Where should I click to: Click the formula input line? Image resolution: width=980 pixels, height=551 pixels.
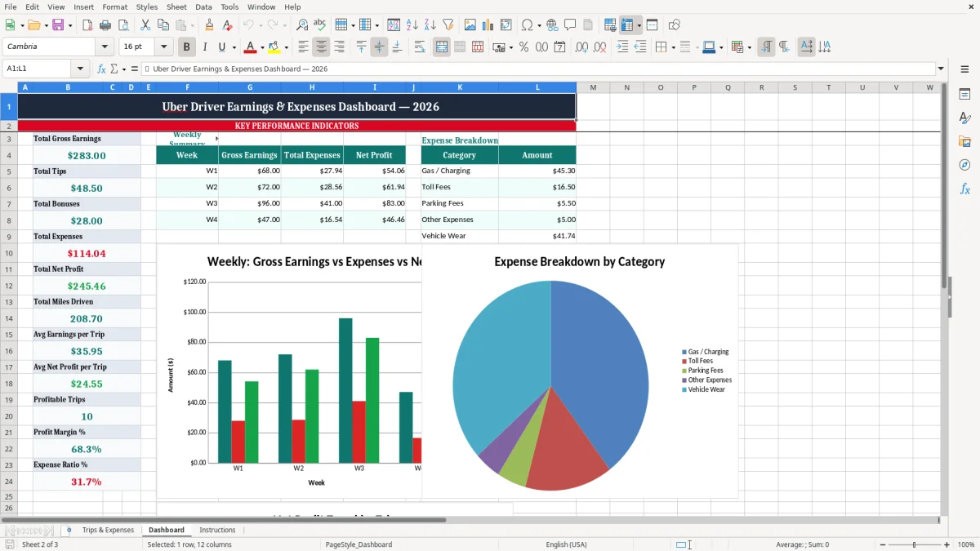[x=537, y=69]
